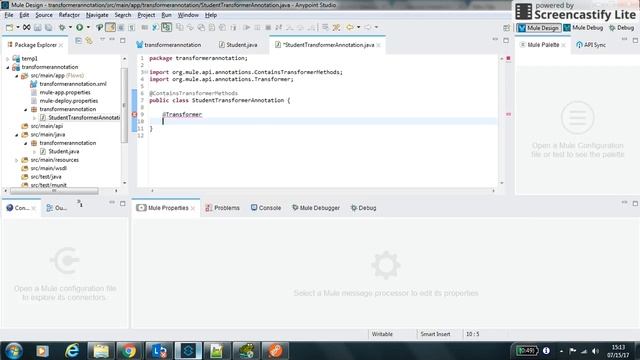Screen dimensions: 640x360
Task: Click Package Explorer horizontal scrollbar
Action: click(54, 191)
